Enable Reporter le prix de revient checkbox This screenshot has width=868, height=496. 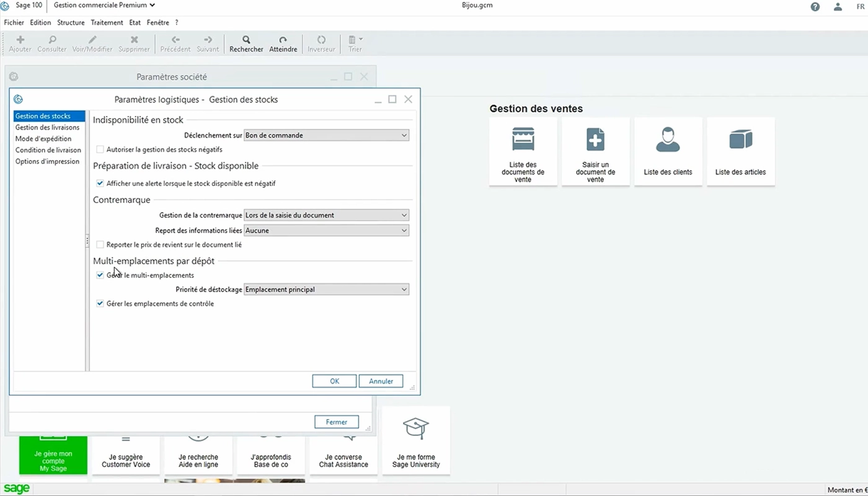[x=100, y=245]
